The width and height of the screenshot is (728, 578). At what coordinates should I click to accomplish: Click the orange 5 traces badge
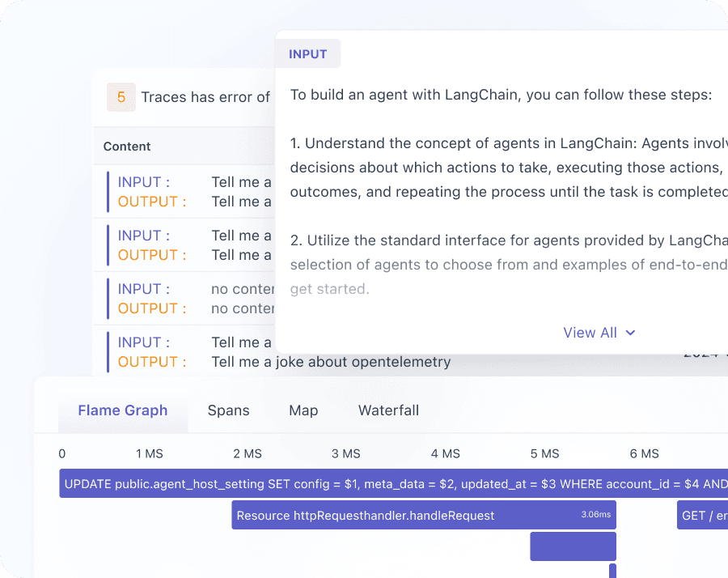(121, 96)
